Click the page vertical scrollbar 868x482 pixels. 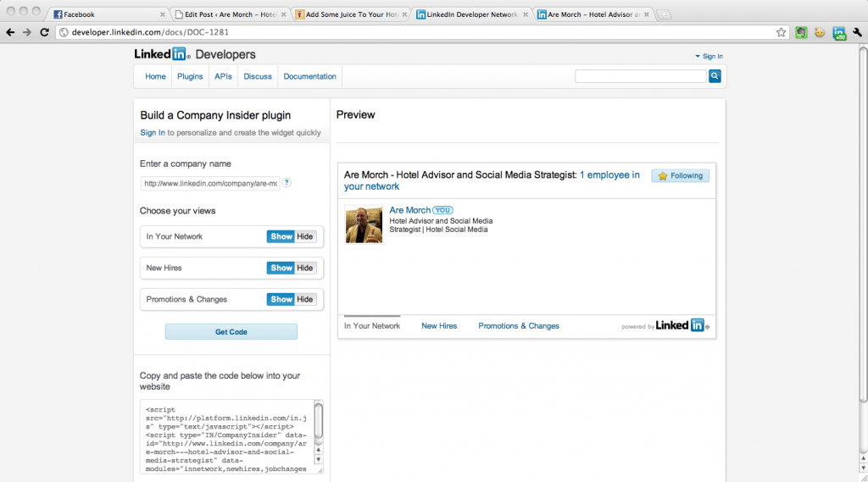[863, 226]
